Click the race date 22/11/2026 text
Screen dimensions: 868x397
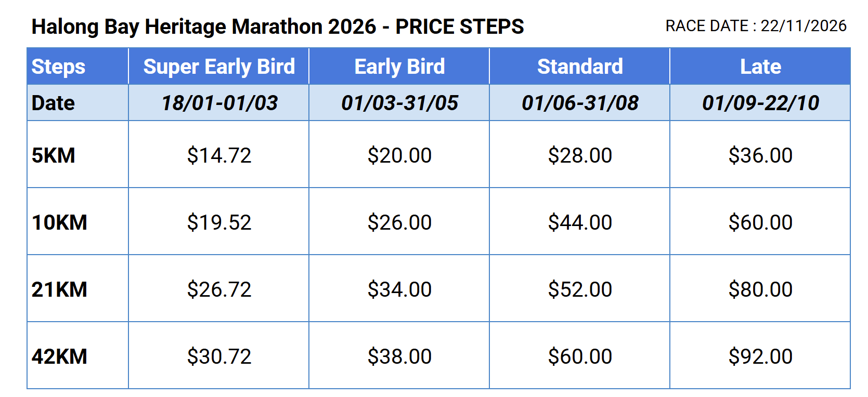[804, 26]
